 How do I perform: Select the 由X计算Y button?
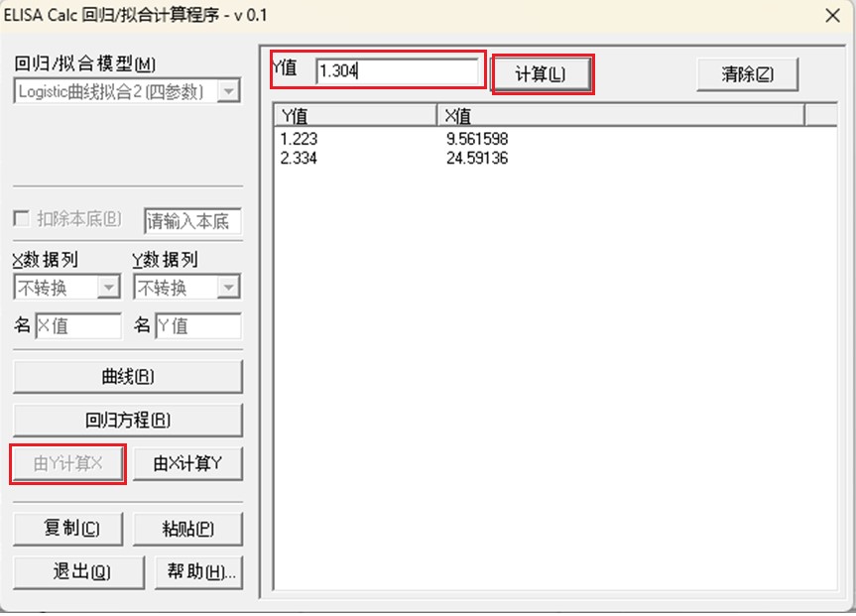pyautogui.click(x=187, y=463)
